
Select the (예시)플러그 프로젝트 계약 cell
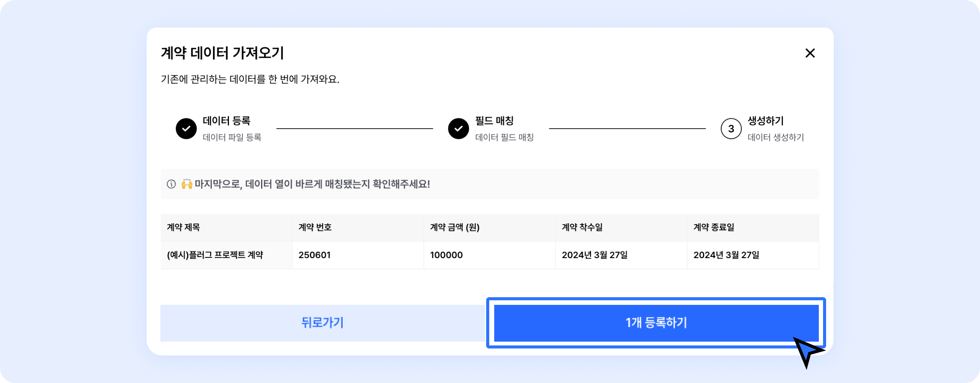[x=215, y=255]
